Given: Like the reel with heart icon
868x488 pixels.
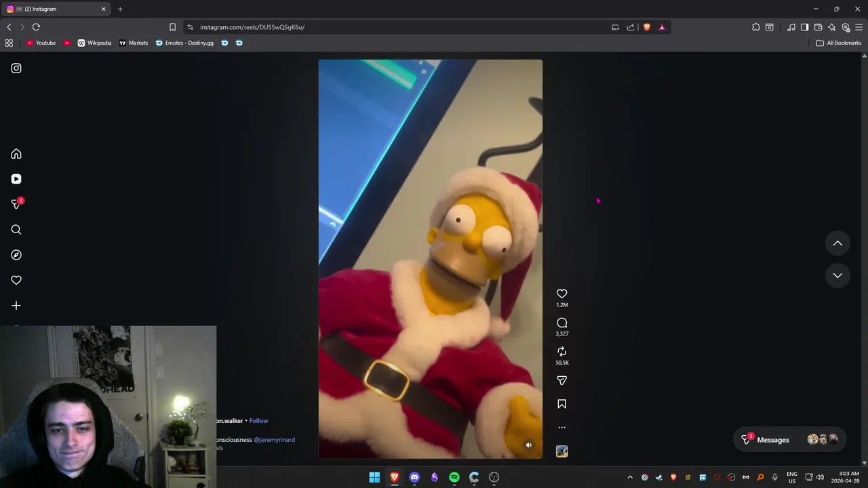Looking at the screenshot, I should pos(561,293).
